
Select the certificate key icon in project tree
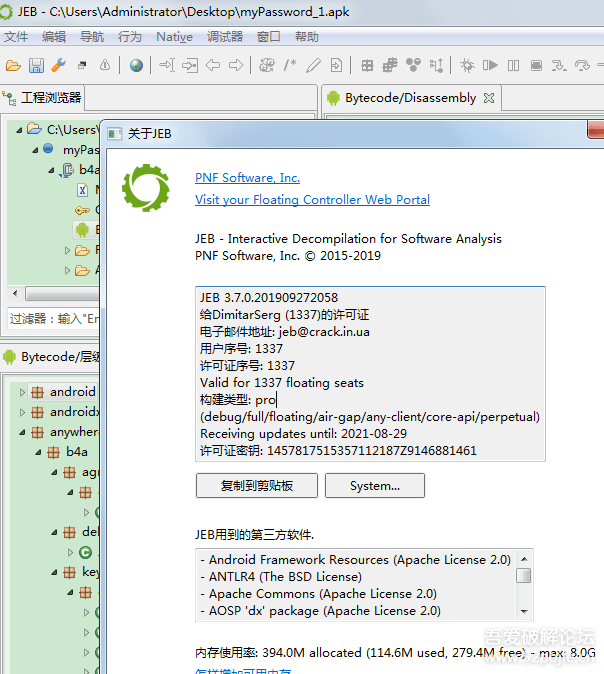click(82, 210)
